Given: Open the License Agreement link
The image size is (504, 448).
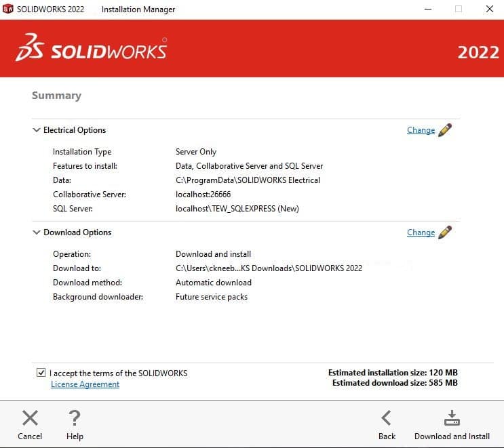Looking at the screenshot, I should 85,384.
